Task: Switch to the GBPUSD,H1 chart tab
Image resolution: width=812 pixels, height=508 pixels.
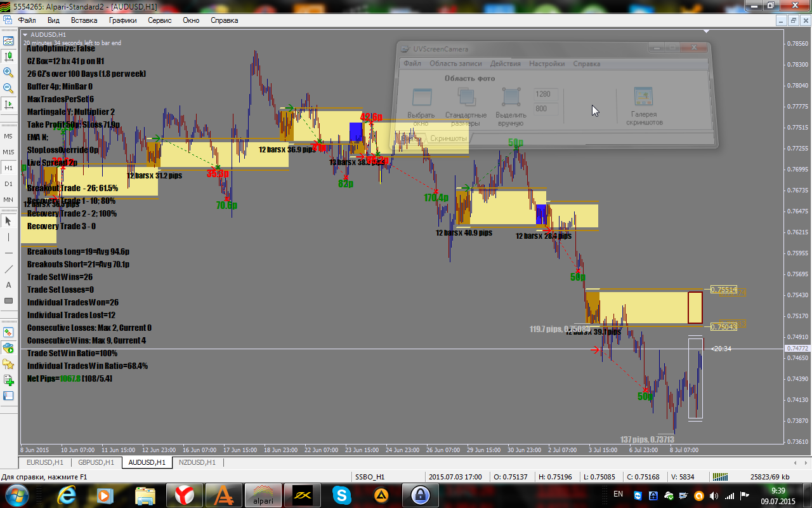Action: point(96,462)
